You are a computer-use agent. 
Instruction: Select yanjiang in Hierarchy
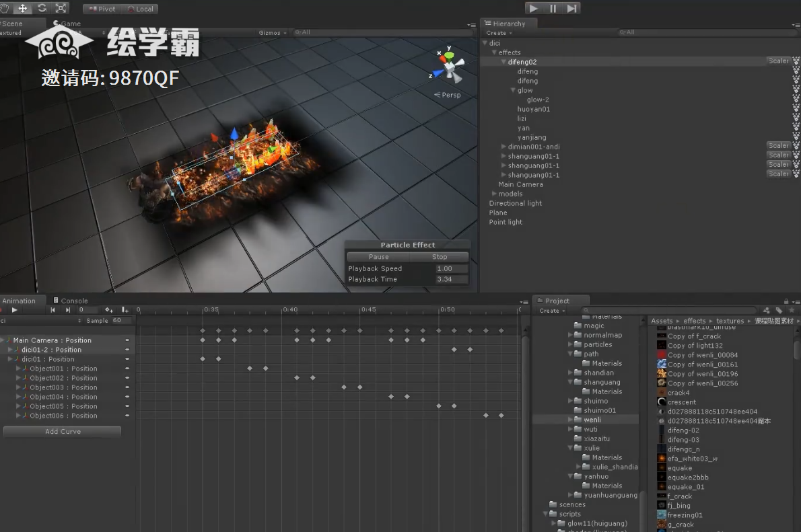click(x=531, y=137)
